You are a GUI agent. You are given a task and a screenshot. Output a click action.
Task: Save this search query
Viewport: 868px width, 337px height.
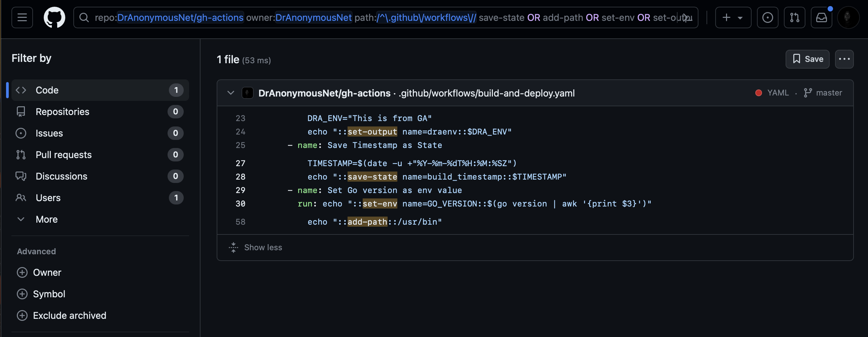point(807,59)
